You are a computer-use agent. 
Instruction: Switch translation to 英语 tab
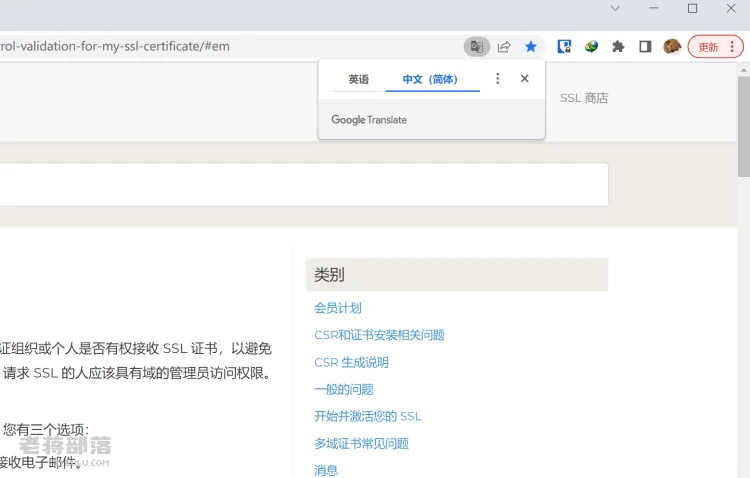pos(359,79)
